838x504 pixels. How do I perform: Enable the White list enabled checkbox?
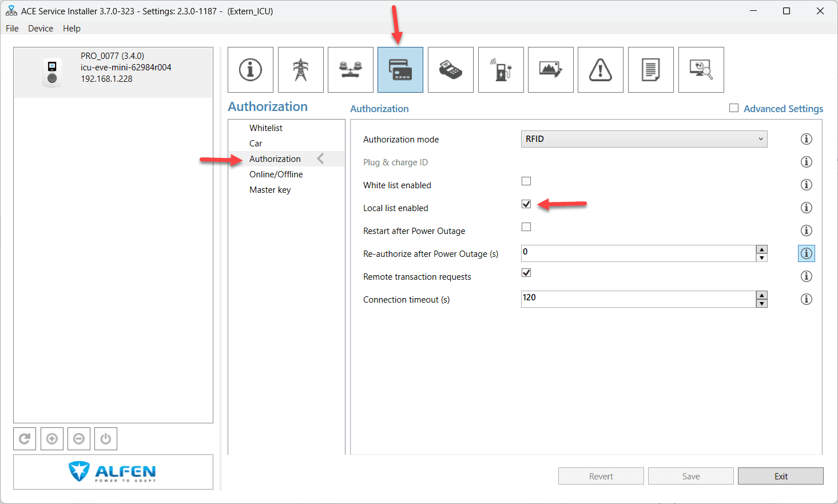pyautogui.click(x=526, y=181)
